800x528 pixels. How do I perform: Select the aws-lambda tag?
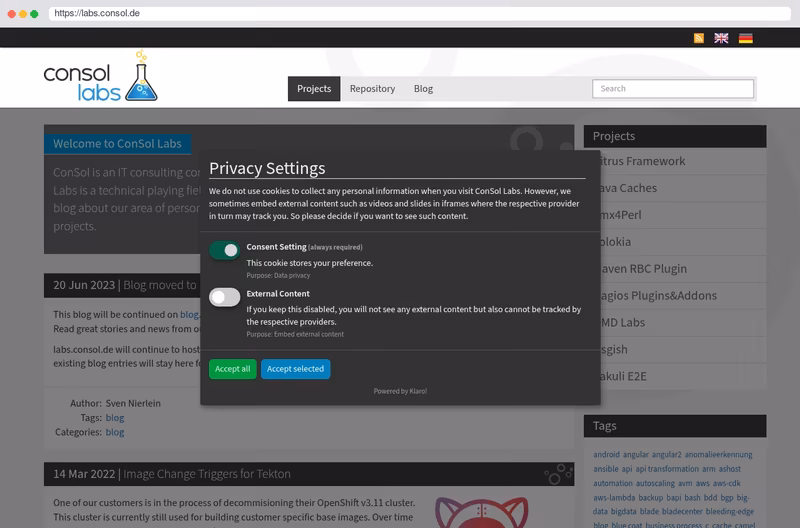coord(614,497)
